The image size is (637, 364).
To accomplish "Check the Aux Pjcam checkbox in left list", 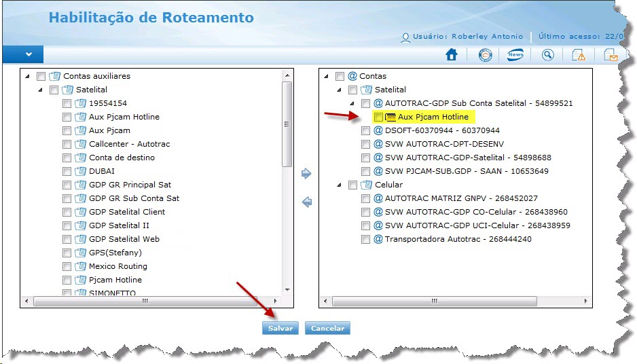I will coord(67,131).
